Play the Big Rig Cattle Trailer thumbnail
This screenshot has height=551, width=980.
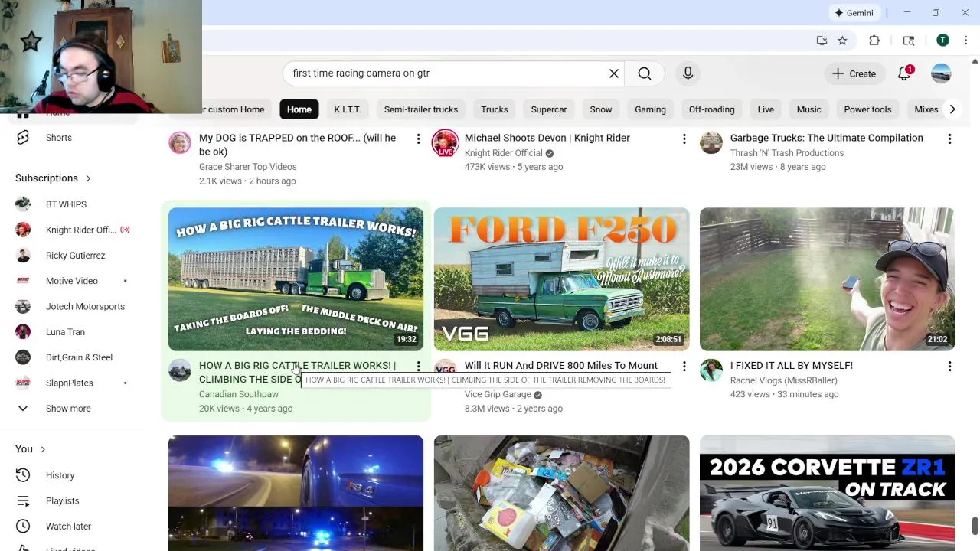pyautogui.click(x=296, y=279)
